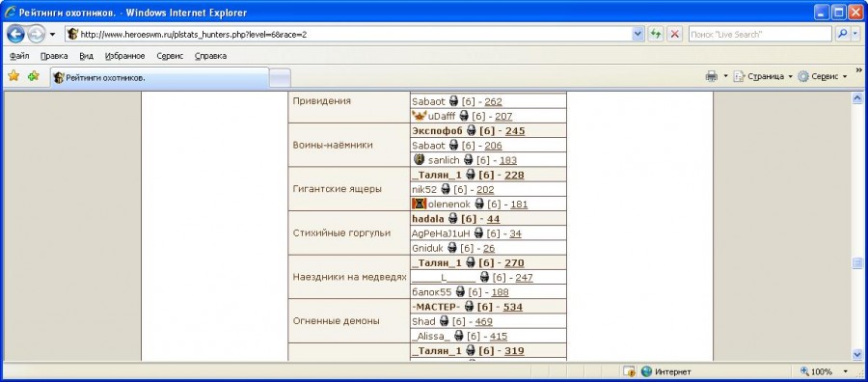Open -МАСТЕР- score 534 link
868x382 pixels.
pos(513,307)
